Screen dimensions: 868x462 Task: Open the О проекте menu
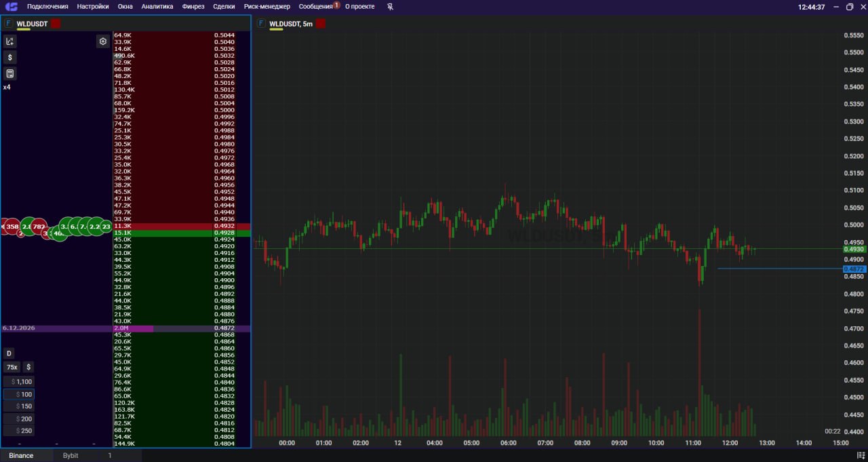[x=359, y=6]
